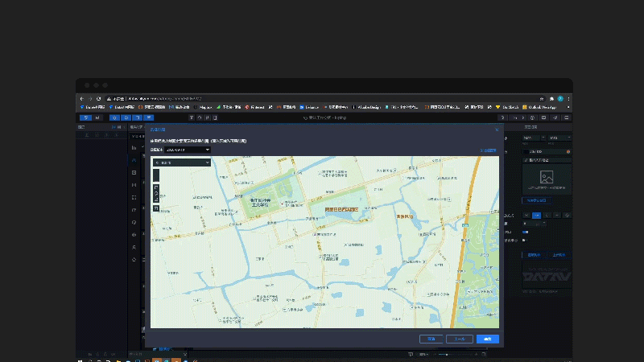
Task: Click the color swatch in right panel
Action: click(526, 151)
